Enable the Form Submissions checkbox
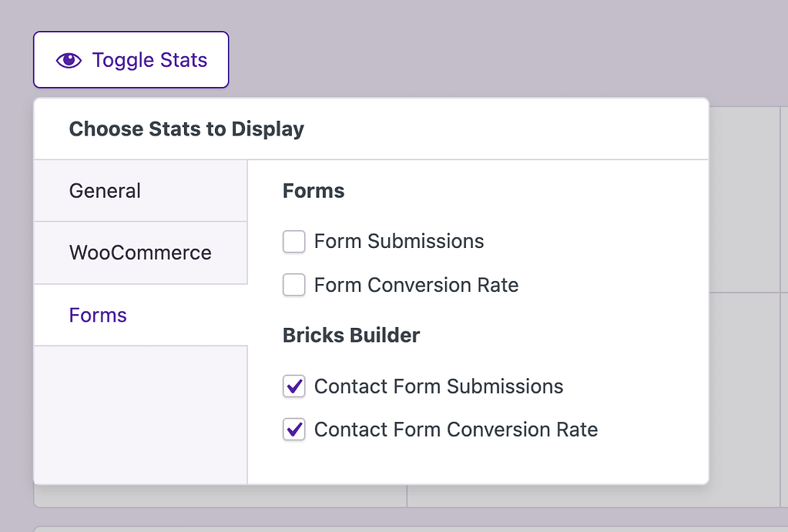788x532 pixels. (293, 242)
